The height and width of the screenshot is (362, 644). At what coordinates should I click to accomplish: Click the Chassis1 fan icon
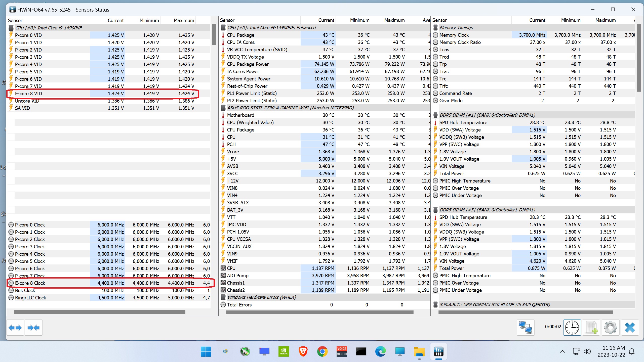point(223,283)
